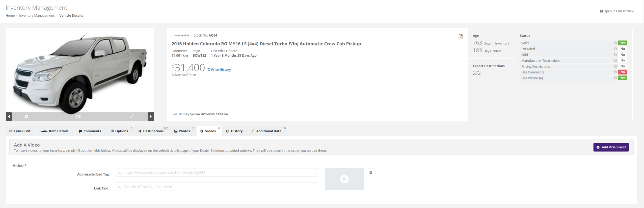This screenshot has width=644, height=208.
Task: Go to Home breadcrumb
Action: coord(10,16)
